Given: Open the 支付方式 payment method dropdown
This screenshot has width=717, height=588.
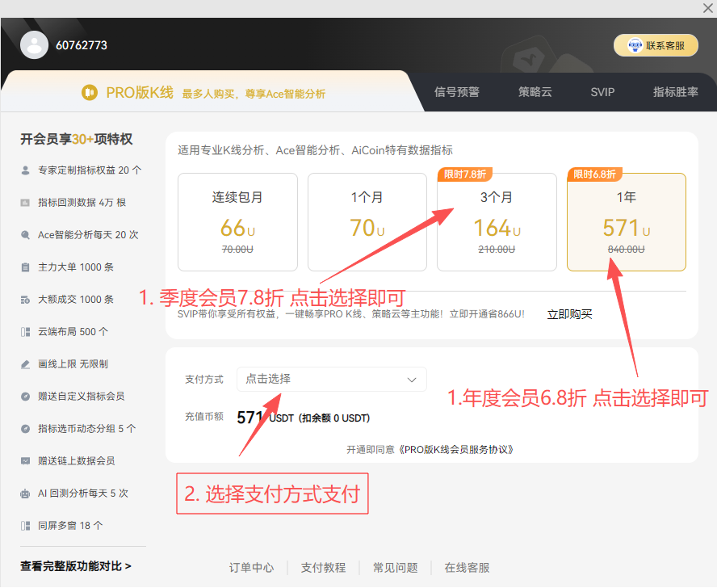Looking at the screenshot, I should point(331,379).
